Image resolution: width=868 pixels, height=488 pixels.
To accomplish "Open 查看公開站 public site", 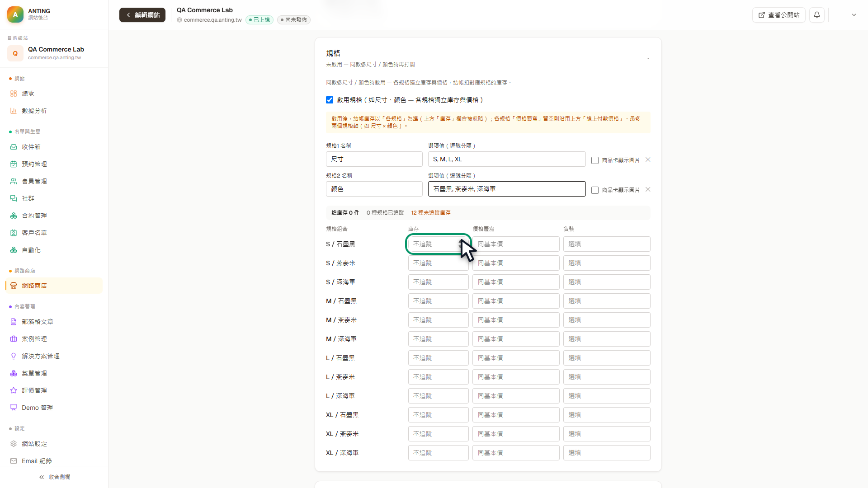I will [x=779, y=15].
